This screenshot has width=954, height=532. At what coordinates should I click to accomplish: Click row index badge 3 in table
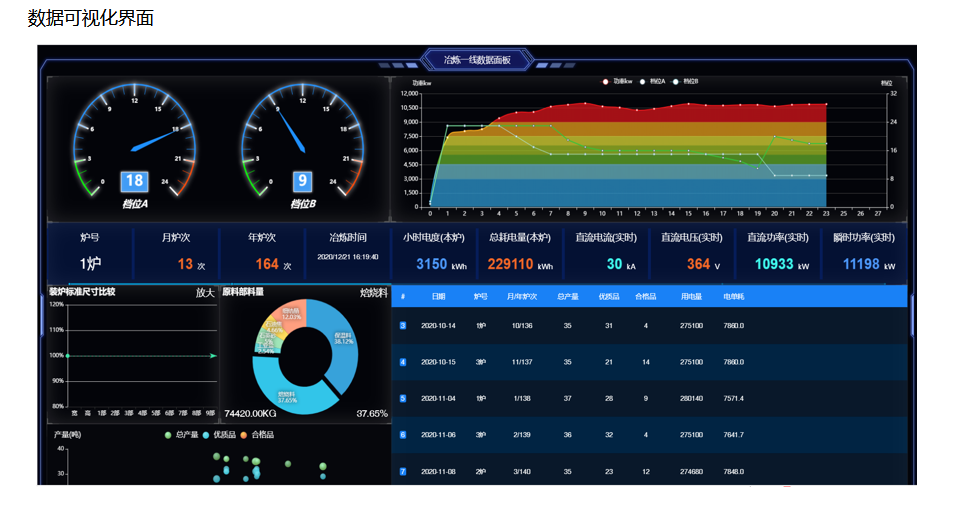click(403, 326)
